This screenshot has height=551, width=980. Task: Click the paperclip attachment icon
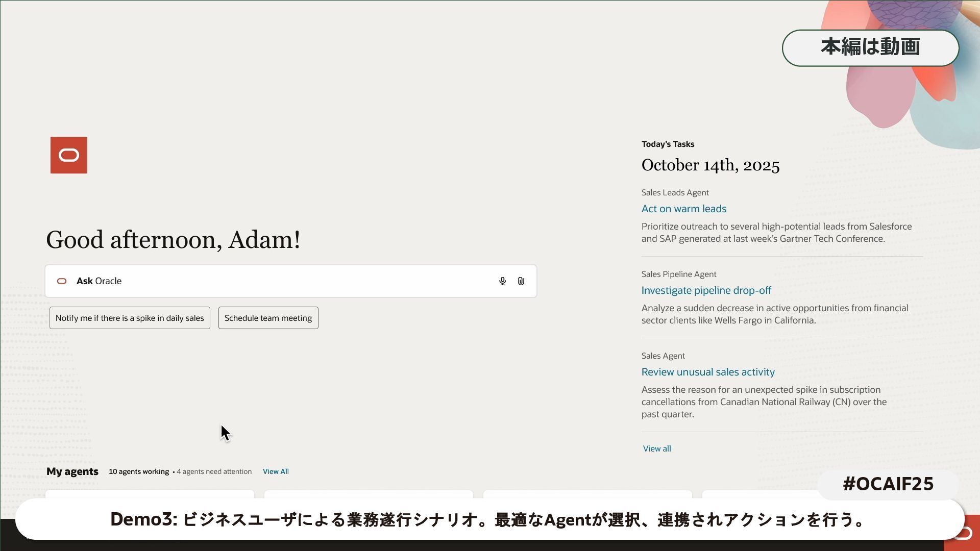(x=521, y=281)
